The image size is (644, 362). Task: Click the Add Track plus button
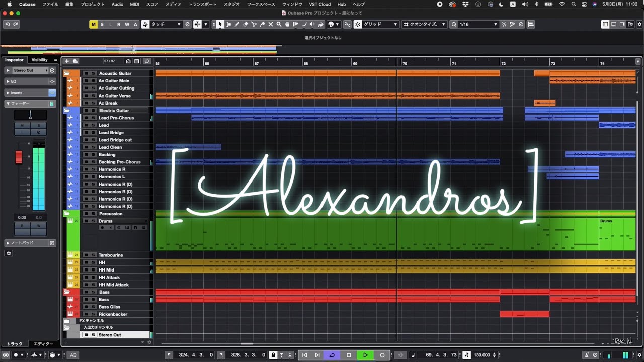[67, 61]
